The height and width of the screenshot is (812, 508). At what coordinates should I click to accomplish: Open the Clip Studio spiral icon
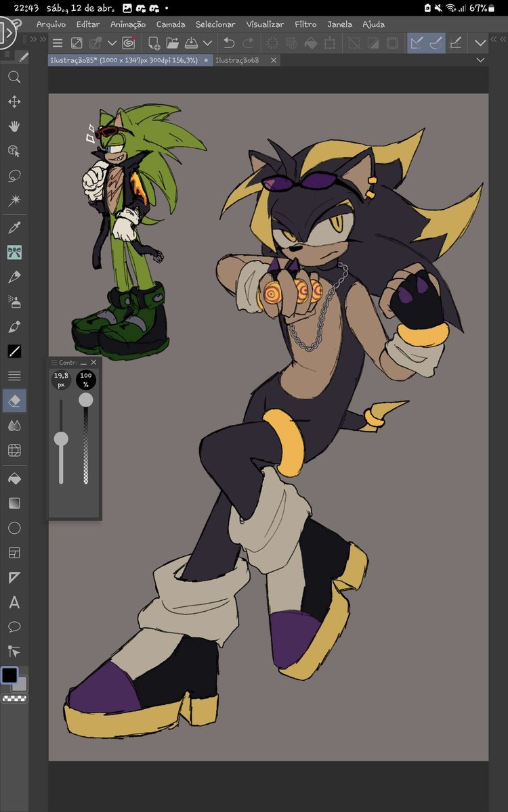(x=128, y=43)
